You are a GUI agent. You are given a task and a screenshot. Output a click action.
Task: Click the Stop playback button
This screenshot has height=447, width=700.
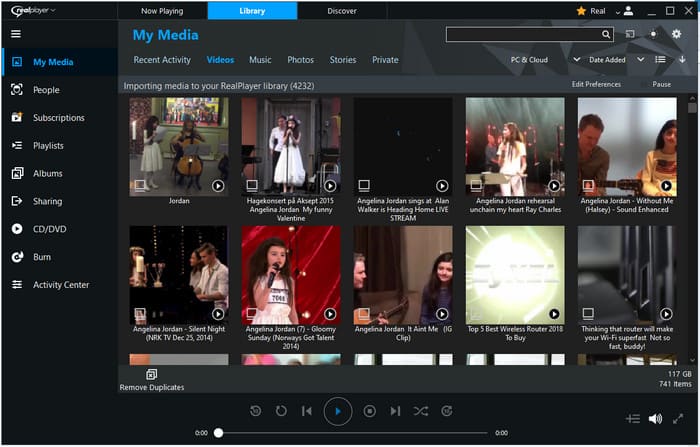(x=369, y=411)
